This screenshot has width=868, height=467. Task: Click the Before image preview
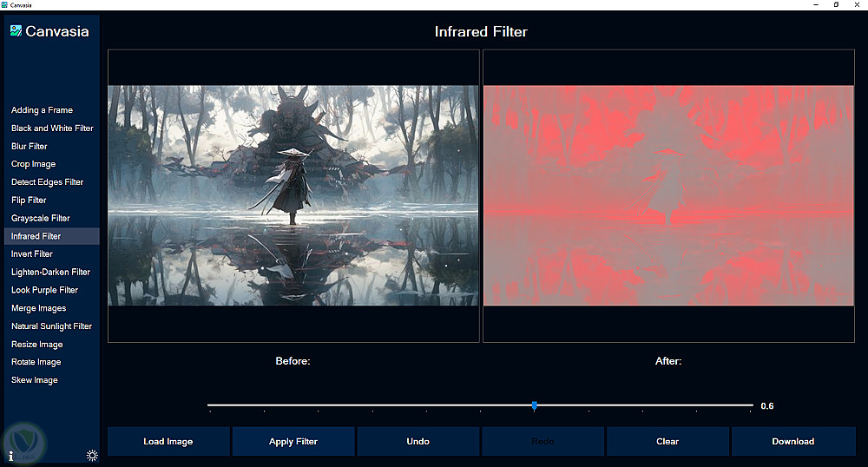293,195
